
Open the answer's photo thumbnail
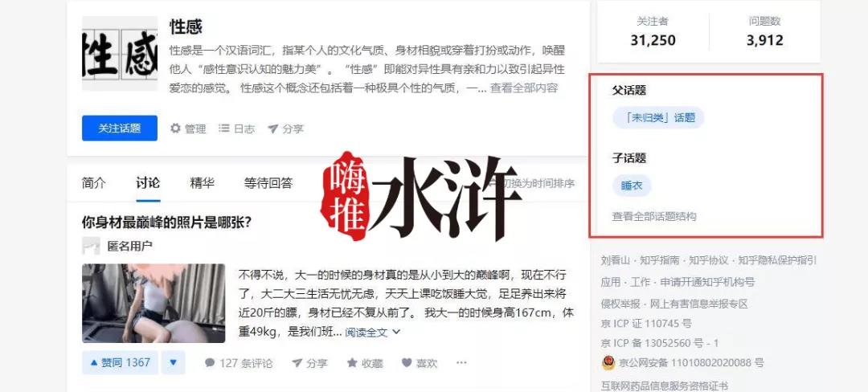[154, 303]
